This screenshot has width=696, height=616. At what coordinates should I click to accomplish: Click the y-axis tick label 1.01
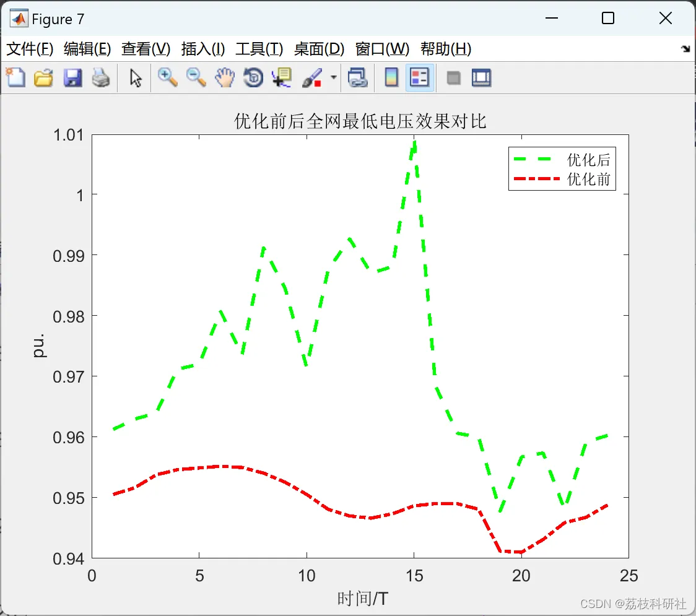pos(68,135)
